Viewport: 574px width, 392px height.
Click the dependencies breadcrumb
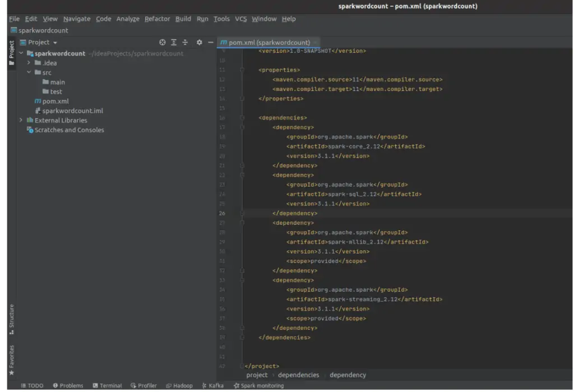(298, 375)
